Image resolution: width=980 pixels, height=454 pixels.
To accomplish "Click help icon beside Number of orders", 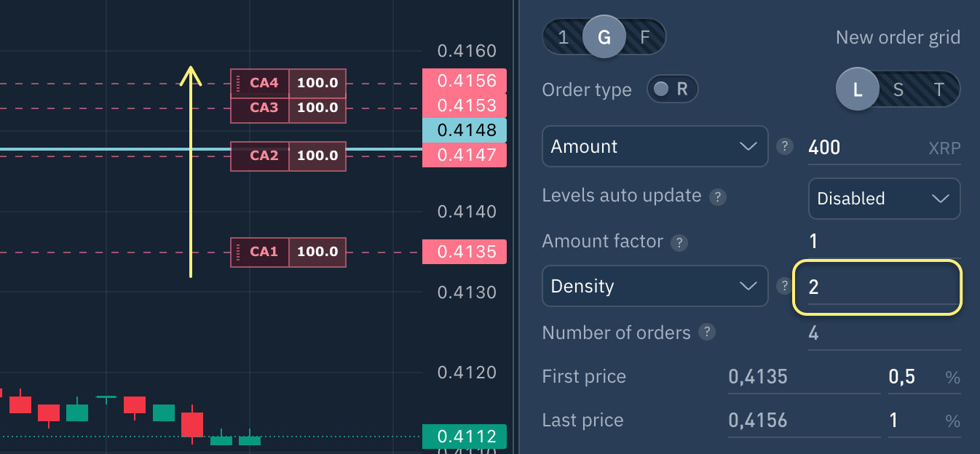I will (x=706, y=332).
